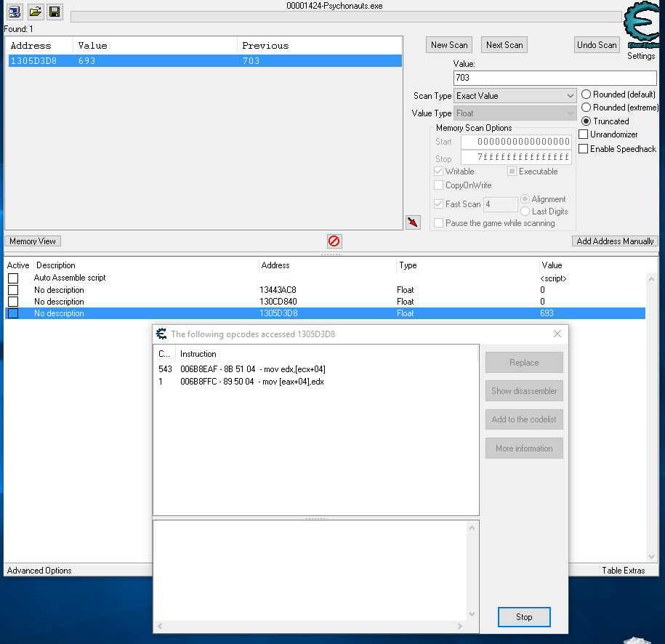Click the Next Scan button
This screenshot has width=665, height=644.
[504, 45]
